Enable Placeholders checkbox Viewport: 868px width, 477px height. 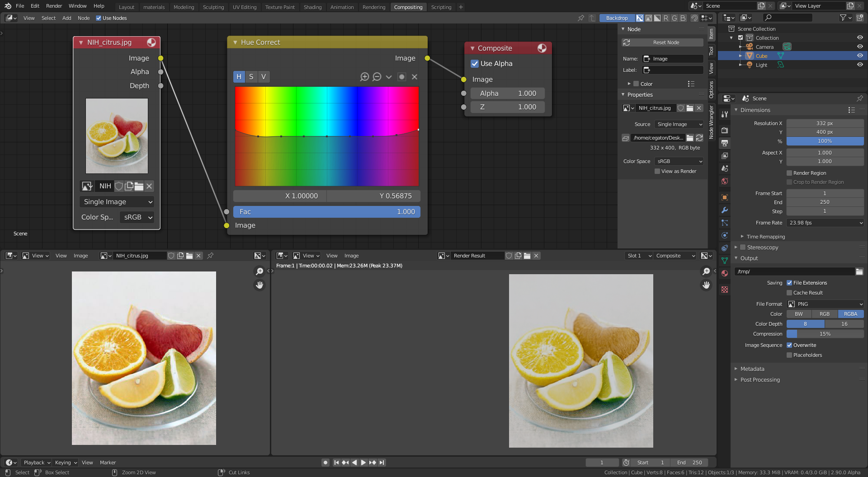coord(789,355)
